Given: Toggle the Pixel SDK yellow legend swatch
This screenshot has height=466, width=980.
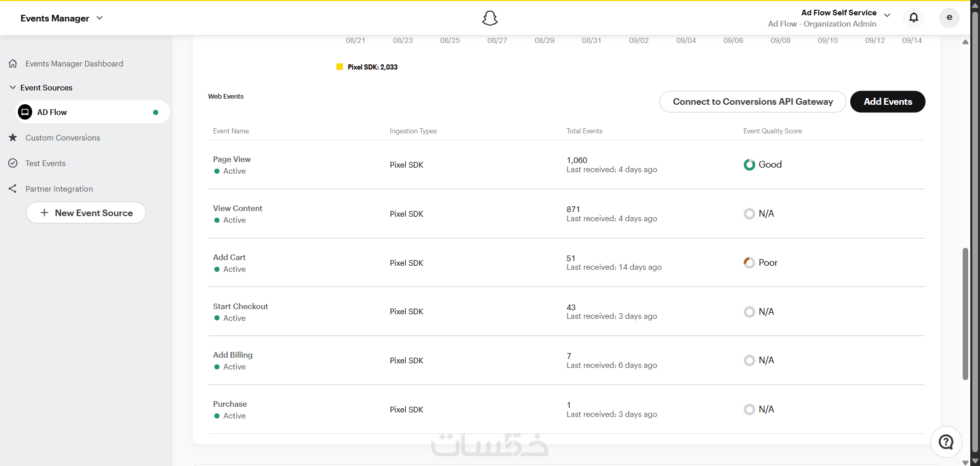Looking at the screenshot, I should (x=340, y=67).
